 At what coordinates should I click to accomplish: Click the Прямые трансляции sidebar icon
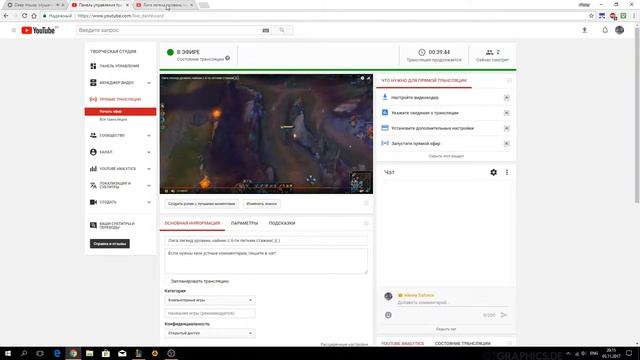pos(93,99)
